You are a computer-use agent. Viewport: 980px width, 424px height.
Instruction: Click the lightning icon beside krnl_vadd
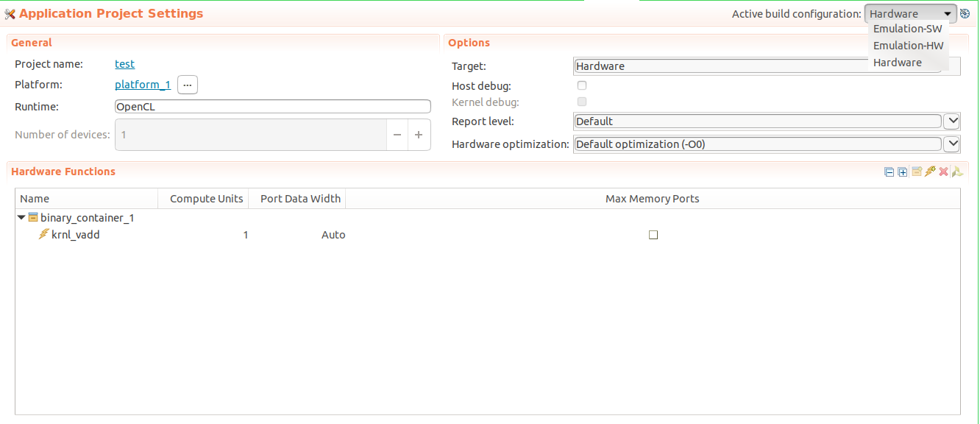coord(44,234)
